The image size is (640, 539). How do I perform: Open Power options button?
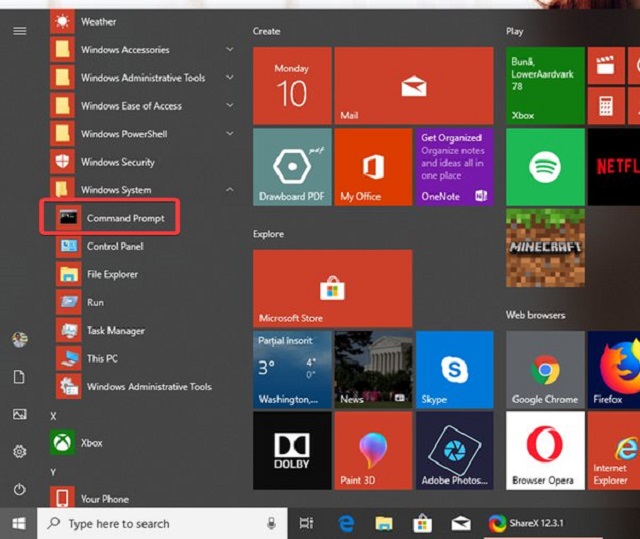tap(20, 489)
